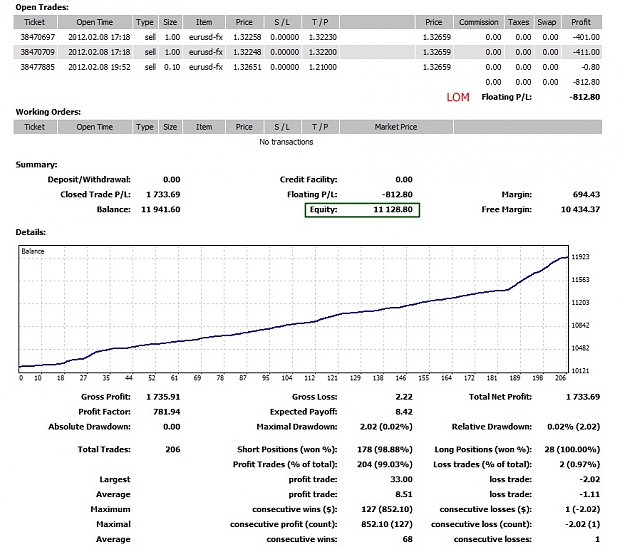Click the chart axis value 10121
Screen dimensions: 625x547
580,371
